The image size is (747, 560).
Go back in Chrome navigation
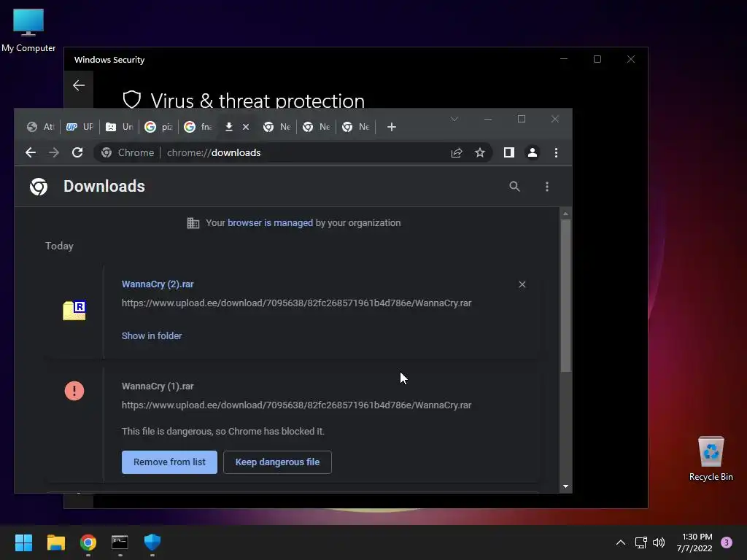(x=31, y=152)
